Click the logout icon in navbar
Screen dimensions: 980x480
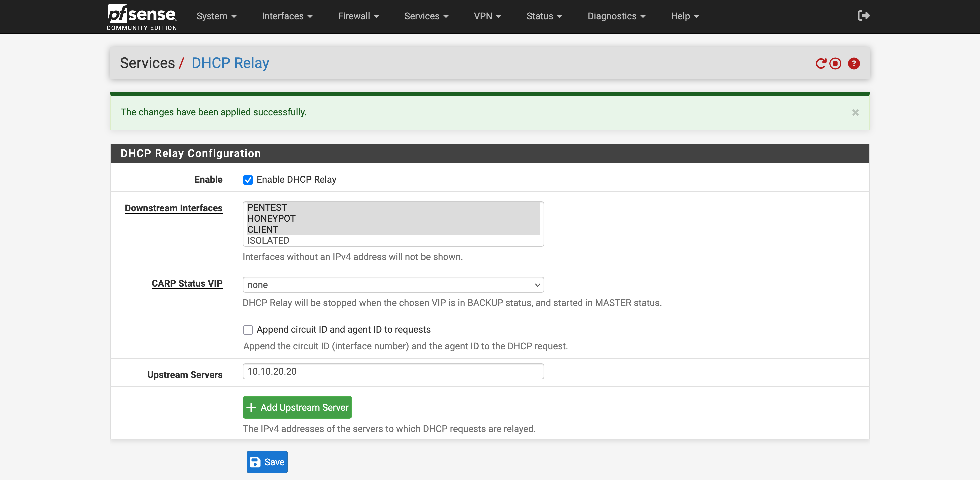[864, 16]
